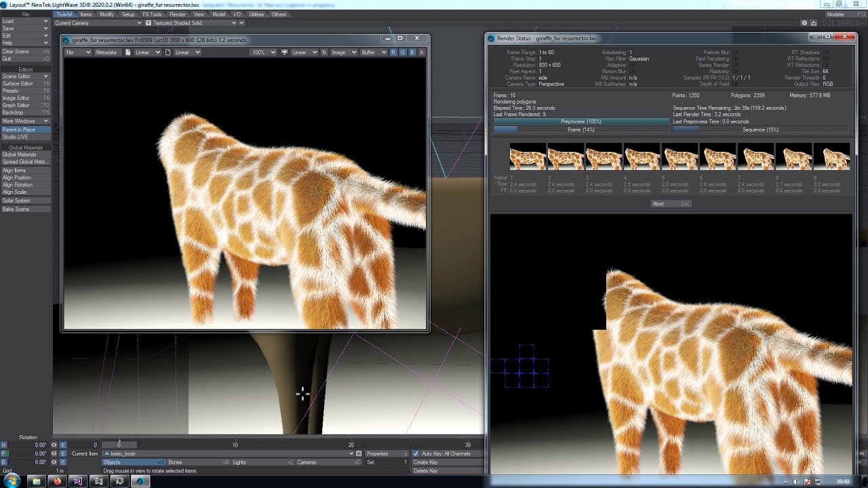Click the blank document icon before second Linear
The height and width of the screenshot is (488, 868).
(167, 52)
